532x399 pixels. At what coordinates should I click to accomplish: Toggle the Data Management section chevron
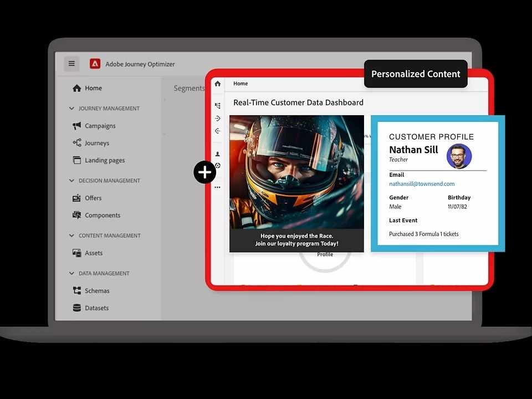point(71,273)
